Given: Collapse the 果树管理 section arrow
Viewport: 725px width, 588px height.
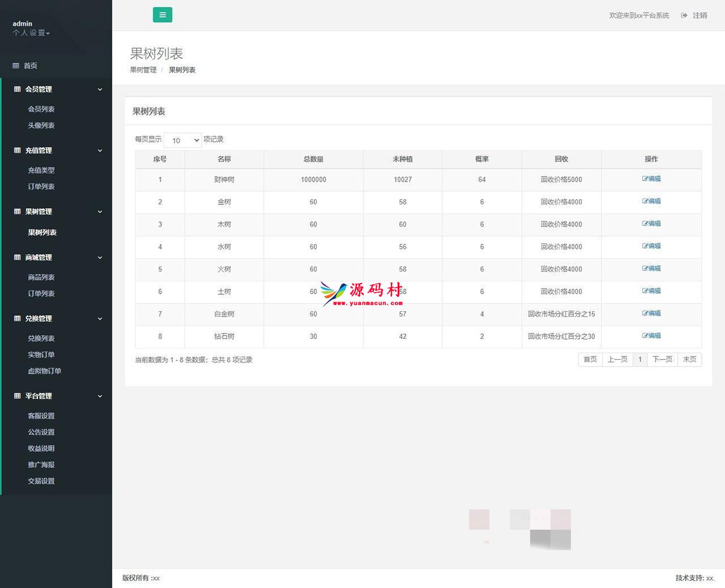Looking at the screenshot, I should coord(100,212).
